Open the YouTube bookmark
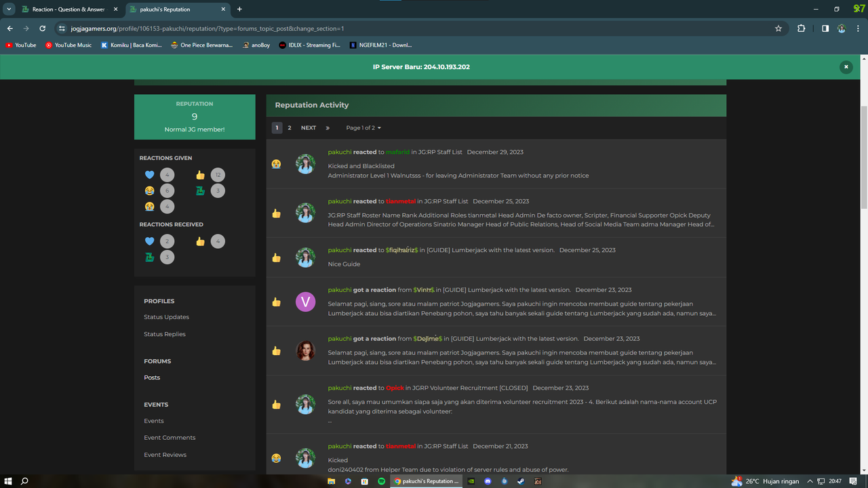 [x=21, y=45]
